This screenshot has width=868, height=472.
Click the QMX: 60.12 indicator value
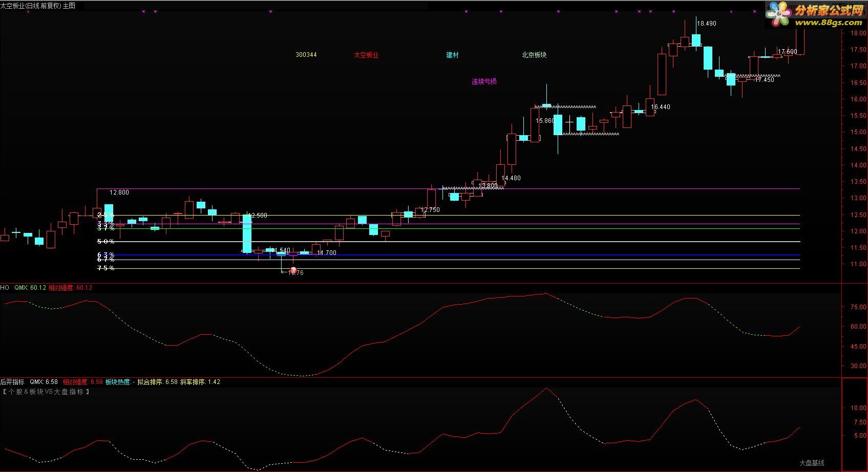coord(30,288)
